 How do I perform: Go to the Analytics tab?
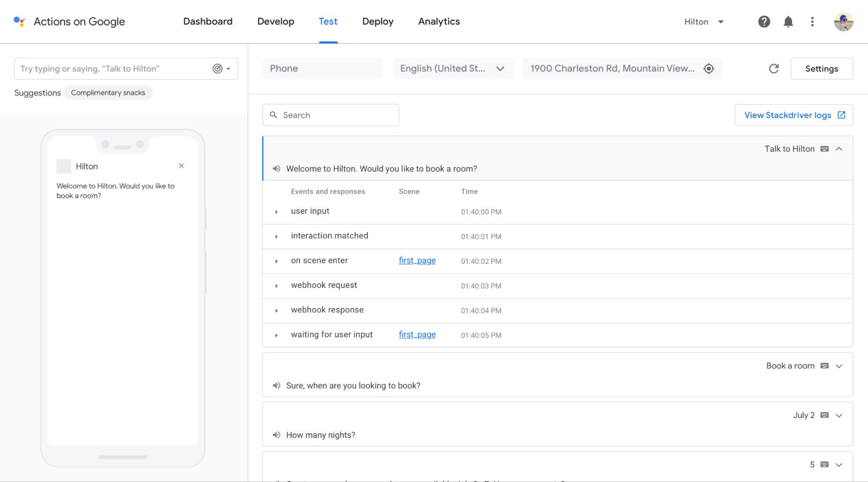(439, 21)
